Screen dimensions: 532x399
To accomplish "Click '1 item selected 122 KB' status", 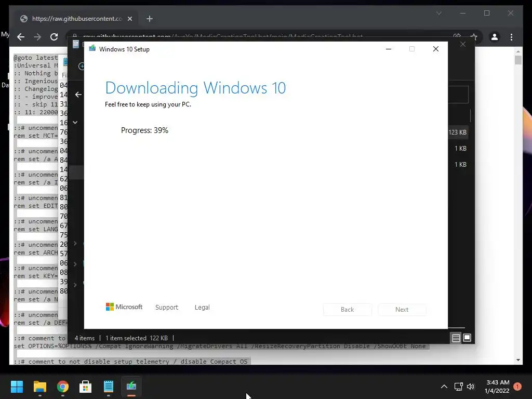I will [x=137, y=338].
